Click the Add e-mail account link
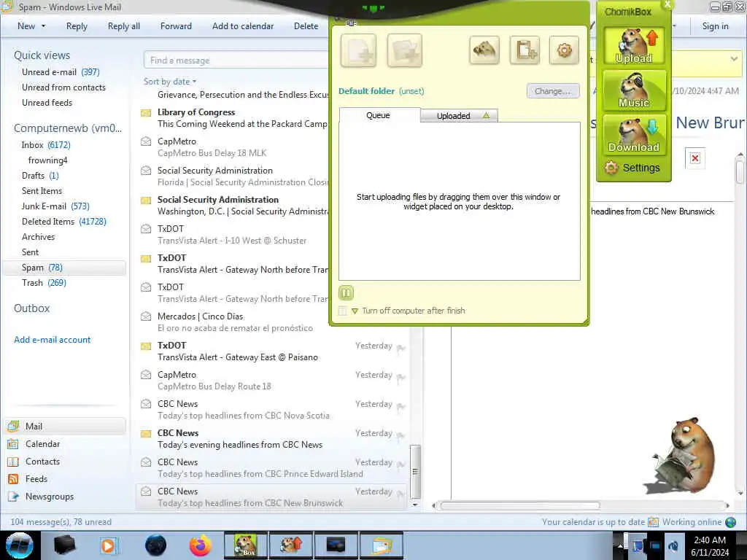This screenshot has height=560, width=747. pyautogui.click(x=53, y=340)
